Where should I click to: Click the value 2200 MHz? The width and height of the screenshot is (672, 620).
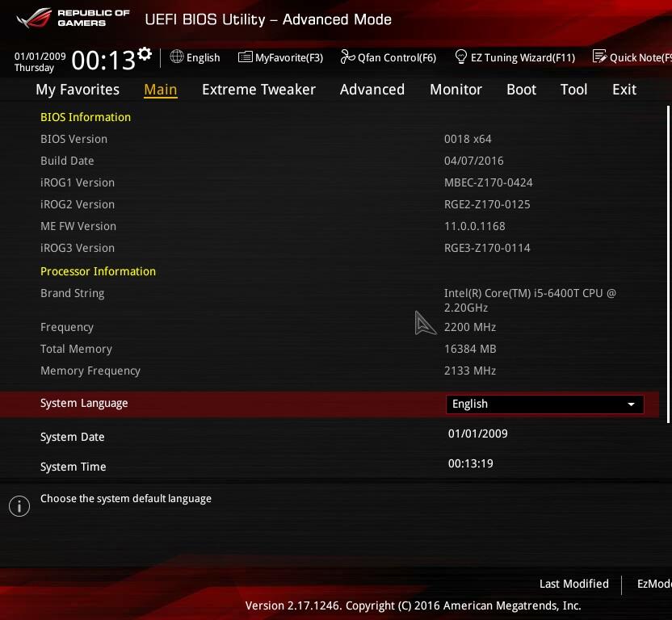470,327
